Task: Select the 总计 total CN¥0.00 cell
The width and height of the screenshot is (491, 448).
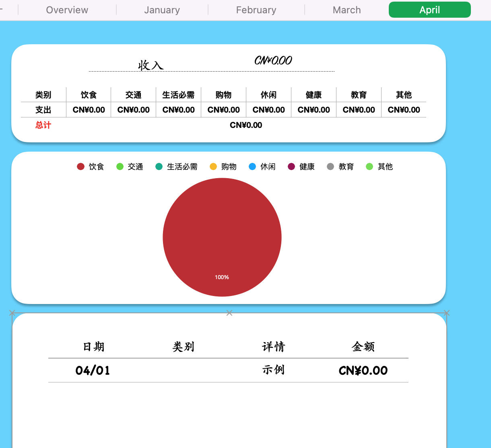Action: tap(246, 125)
